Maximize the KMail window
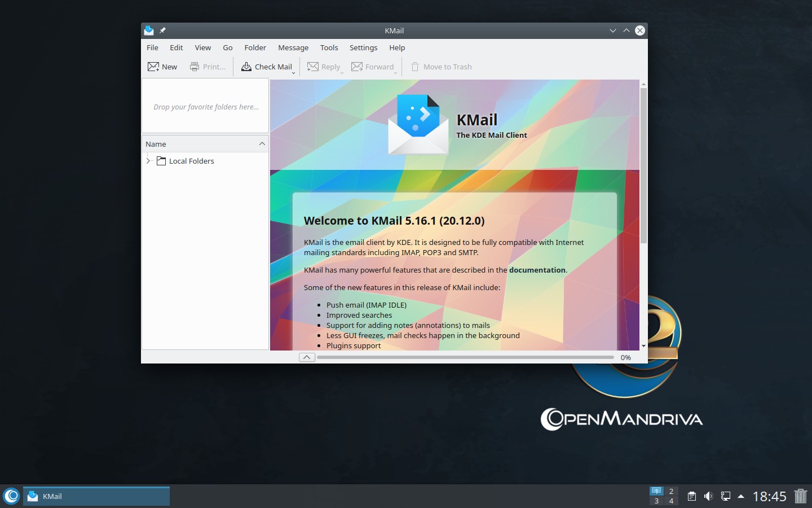The height and width of the screenshot is (508, 812). point(626,30)
